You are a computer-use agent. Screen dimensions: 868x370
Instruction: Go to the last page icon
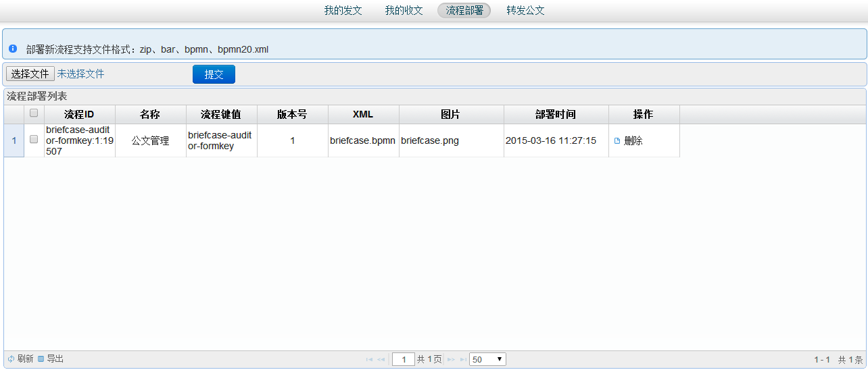pyautogui.click(x=463, y=360)
